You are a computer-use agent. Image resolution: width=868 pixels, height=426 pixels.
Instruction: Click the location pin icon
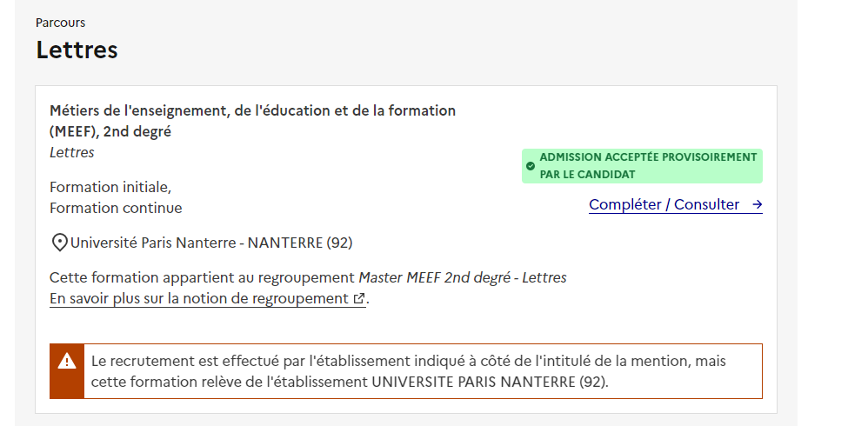tap(60, 243)
